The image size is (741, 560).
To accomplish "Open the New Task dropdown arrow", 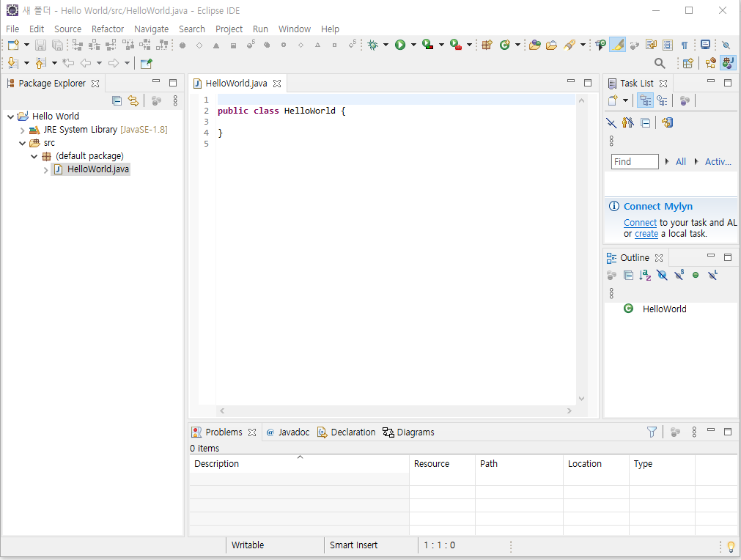I will (x=626, y=100).
